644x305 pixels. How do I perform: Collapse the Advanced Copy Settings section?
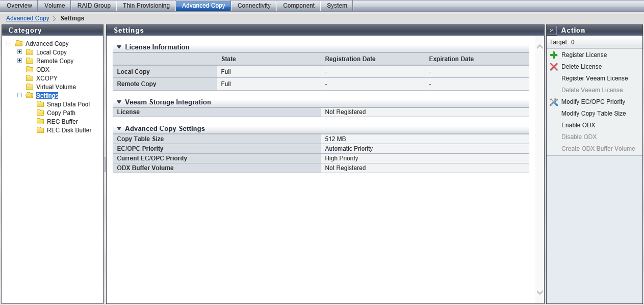pyautogui.click(x=119, y=129)
